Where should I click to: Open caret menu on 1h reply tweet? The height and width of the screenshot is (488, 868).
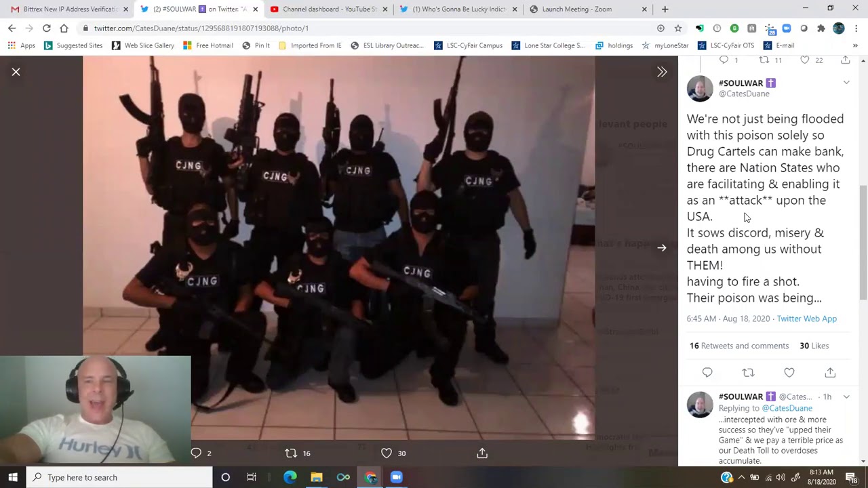point(846,396)
